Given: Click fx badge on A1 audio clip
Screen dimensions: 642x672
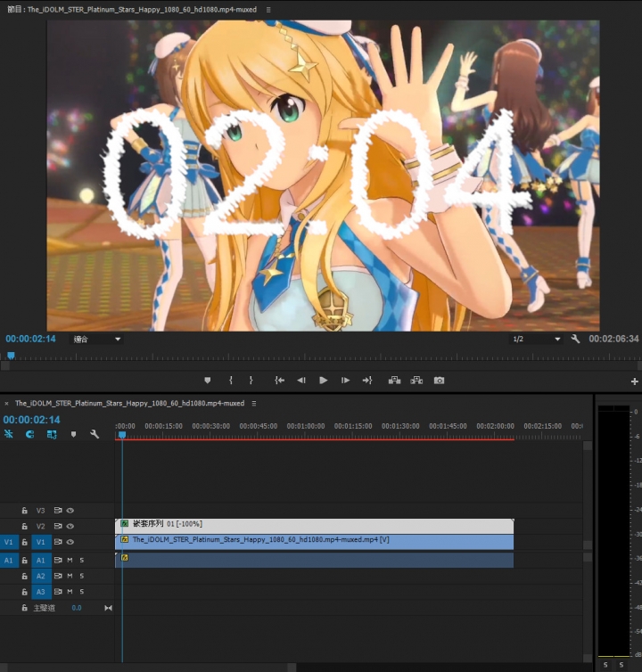Looking at the screenshot, I should (125, 558).
